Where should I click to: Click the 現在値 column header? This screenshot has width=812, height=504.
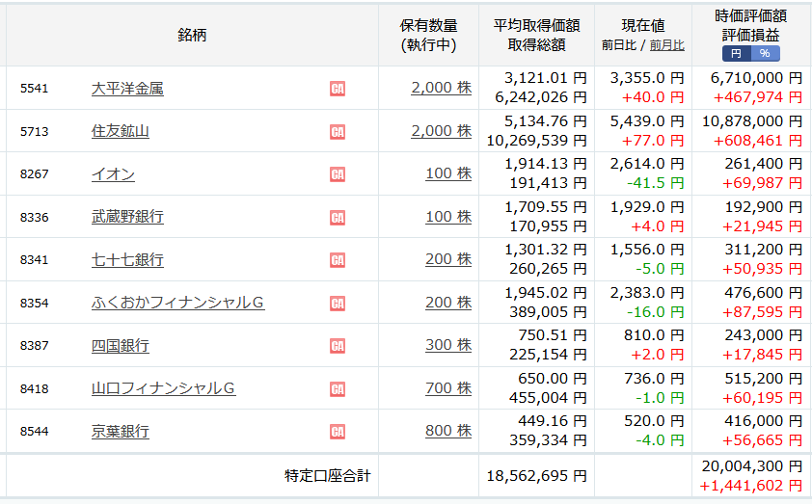pos(643,25)
